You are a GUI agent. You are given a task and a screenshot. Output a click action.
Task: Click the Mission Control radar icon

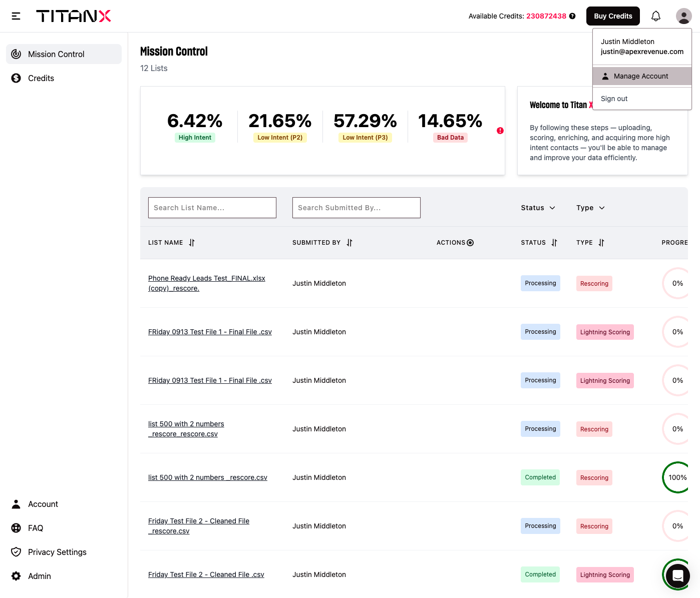click(16, 54)
